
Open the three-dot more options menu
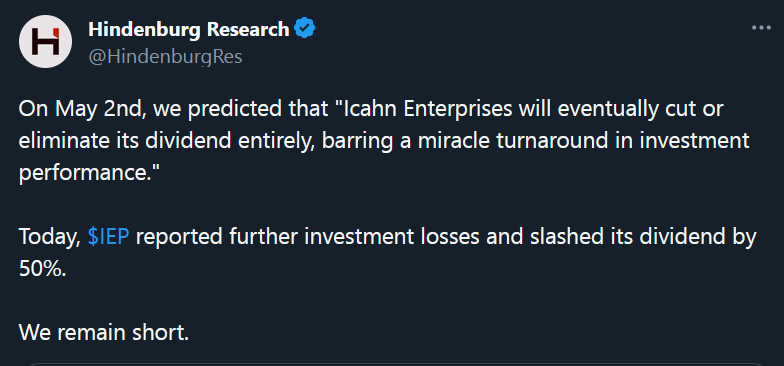tap(761, 28)
